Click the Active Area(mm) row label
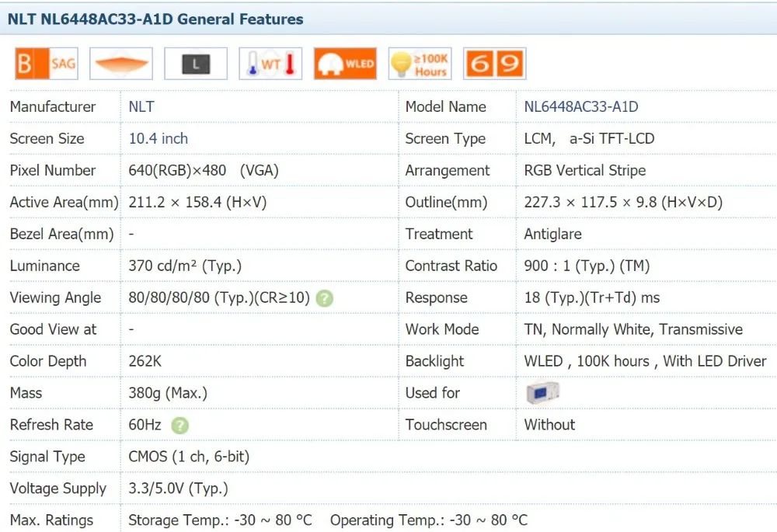This screenshot has width=777, height=532. click(64, 202)
